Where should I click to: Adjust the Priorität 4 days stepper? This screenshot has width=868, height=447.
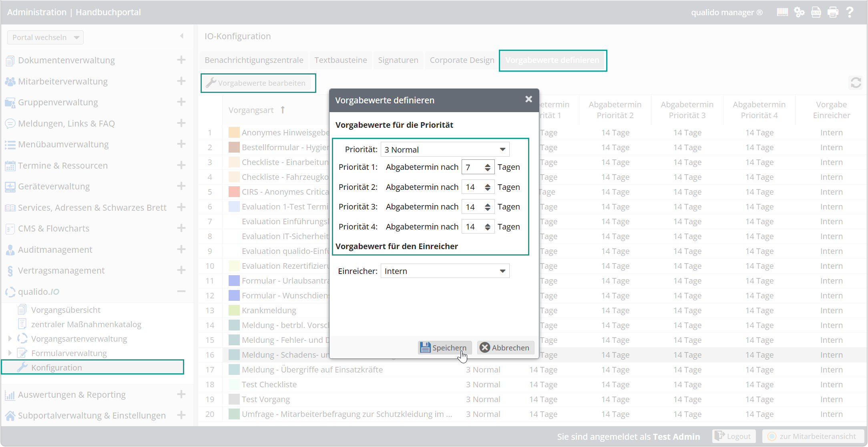pyautogui.click(x=487, y=227)
